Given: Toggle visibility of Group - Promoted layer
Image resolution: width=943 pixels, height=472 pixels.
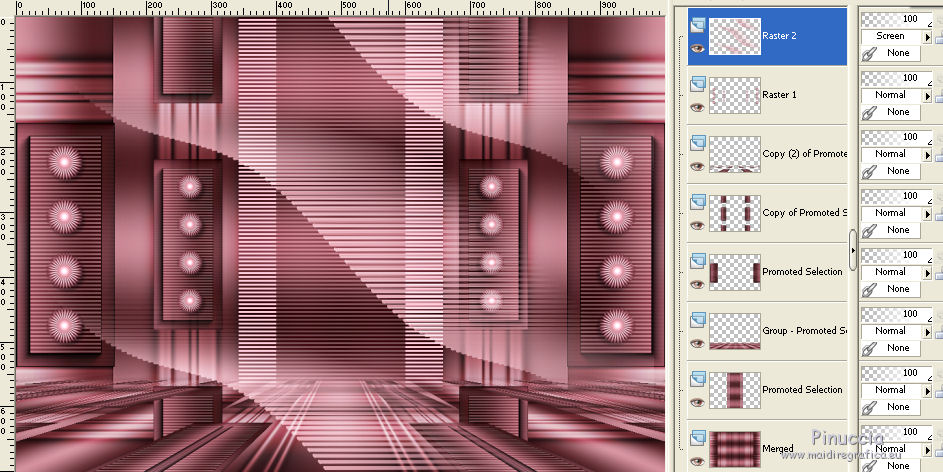Looking at the screenshot, I should 698,343.
